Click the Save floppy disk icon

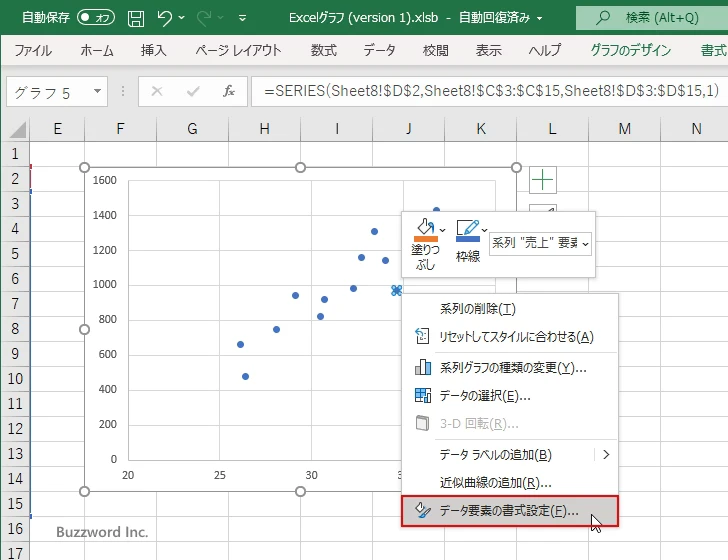pyautogui.click(x=136, y=18)
